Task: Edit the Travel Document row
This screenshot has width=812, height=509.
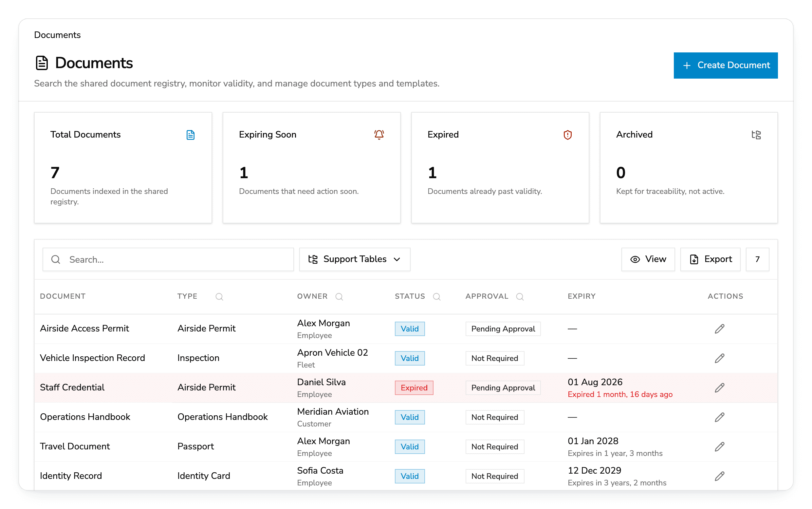Action: point(719,446)
